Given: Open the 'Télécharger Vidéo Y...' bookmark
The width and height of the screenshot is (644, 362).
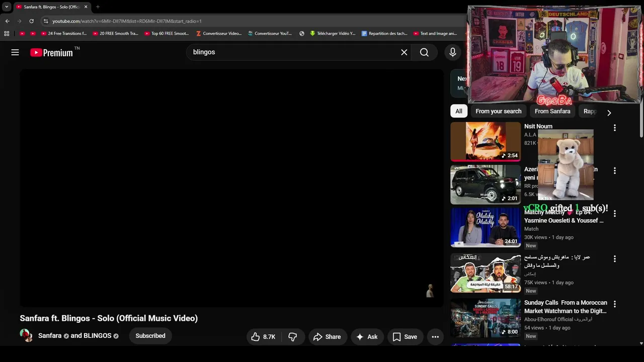Looking at the screenshot, I should tap(333, 34).
